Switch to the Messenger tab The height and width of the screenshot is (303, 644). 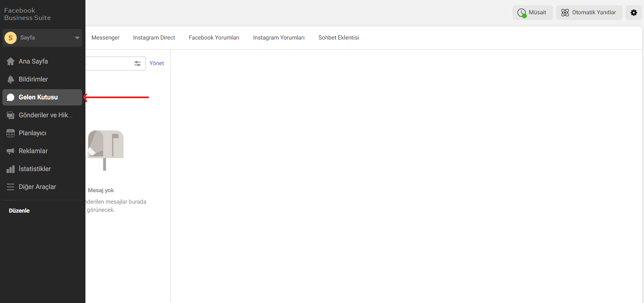(105, 37)
